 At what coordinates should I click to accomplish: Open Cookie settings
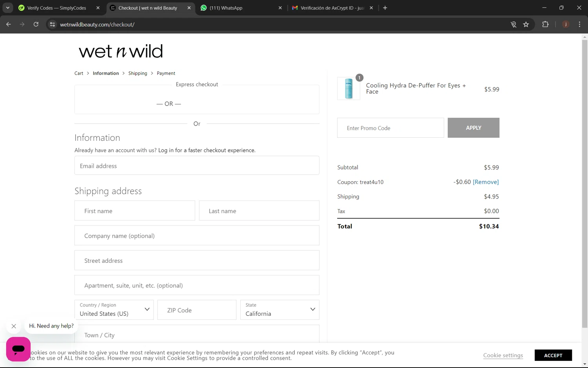point(503,355)
